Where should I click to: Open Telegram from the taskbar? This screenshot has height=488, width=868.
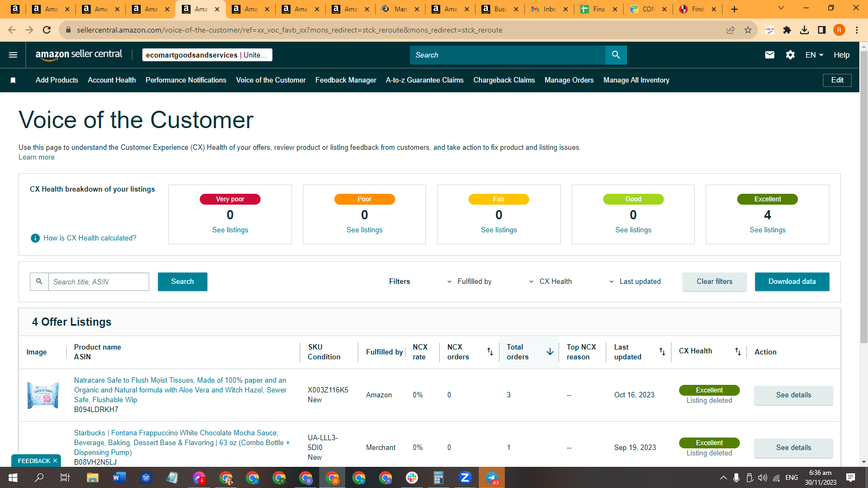coord(492,478)
